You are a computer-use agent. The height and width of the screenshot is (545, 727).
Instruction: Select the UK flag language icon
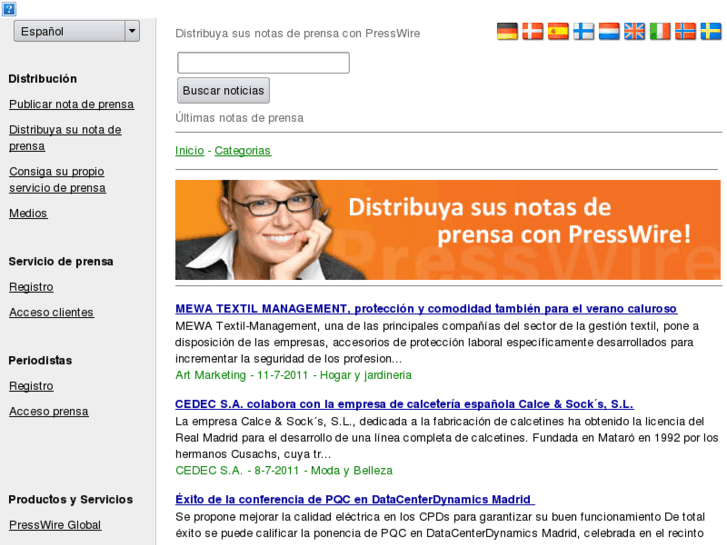[634, 32]
